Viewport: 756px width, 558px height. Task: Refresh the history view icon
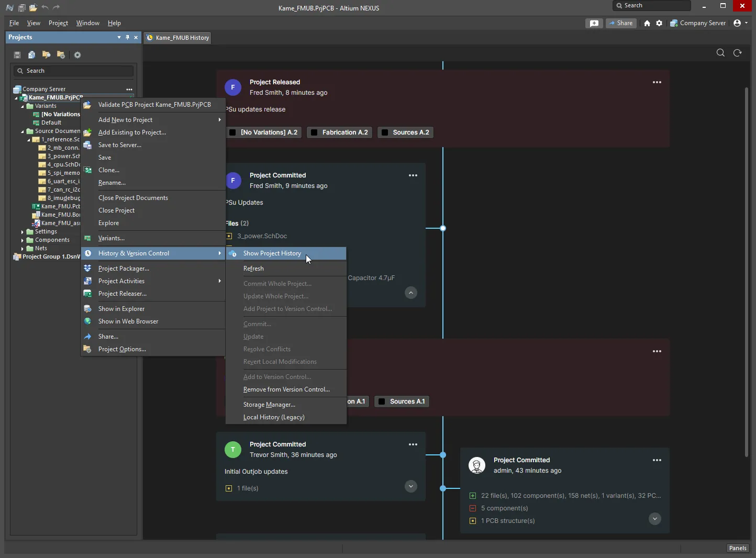click(x=738, y=53)
